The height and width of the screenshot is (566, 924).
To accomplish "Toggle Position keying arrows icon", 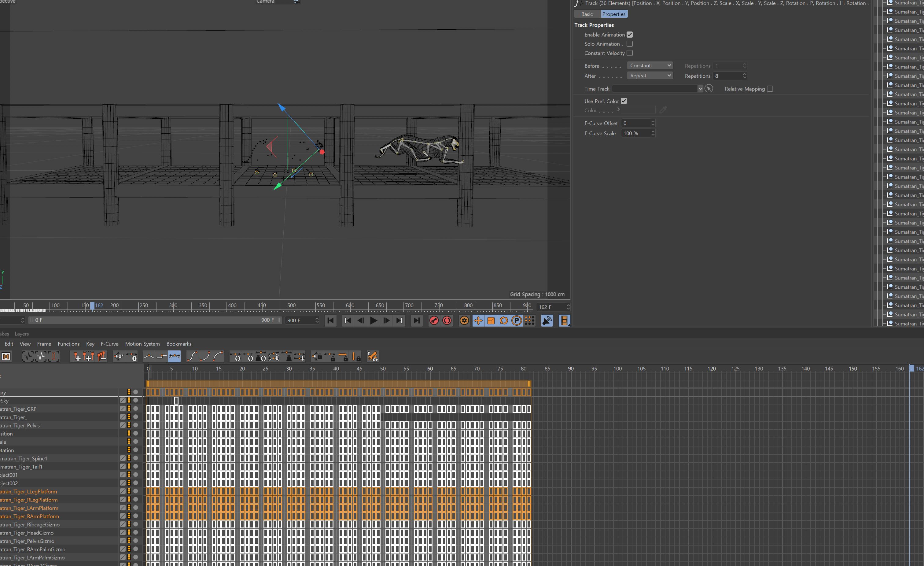I will [x=478, y=320].
